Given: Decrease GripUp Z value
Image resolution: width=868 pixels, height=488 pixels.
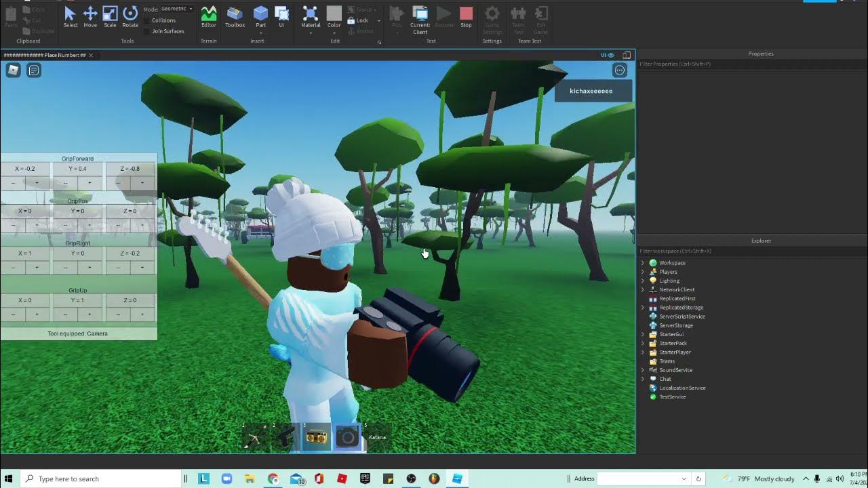Looking at the screenshot, I should [118, 314].
